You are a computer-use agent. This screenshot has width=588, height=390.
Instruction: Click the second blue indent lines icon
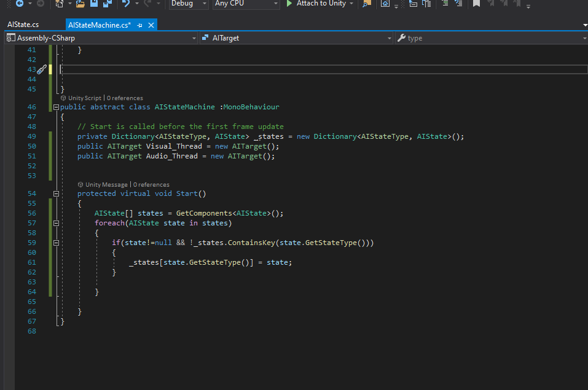tap(458, 3)
